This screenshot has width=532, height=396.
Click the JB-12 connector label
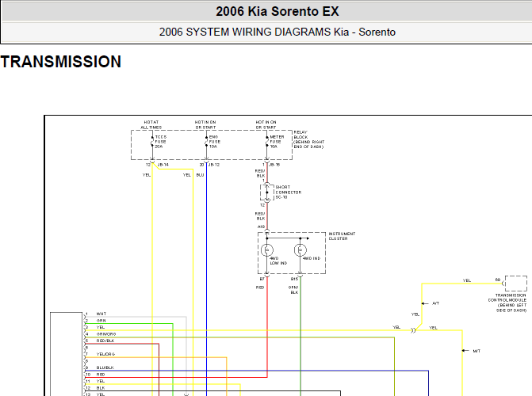tap(214, 165)
